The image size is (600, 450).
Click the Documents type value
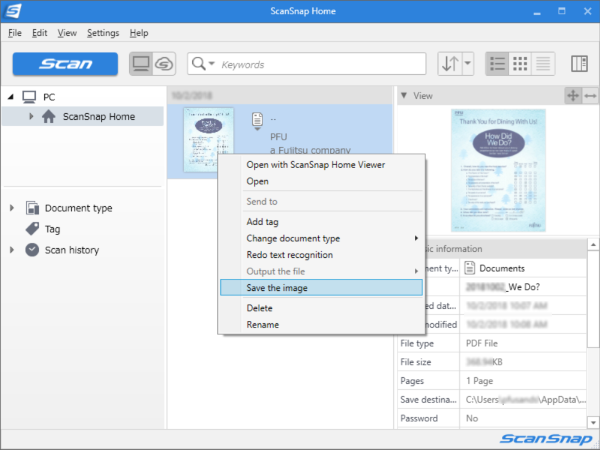(x=502, y=268)
